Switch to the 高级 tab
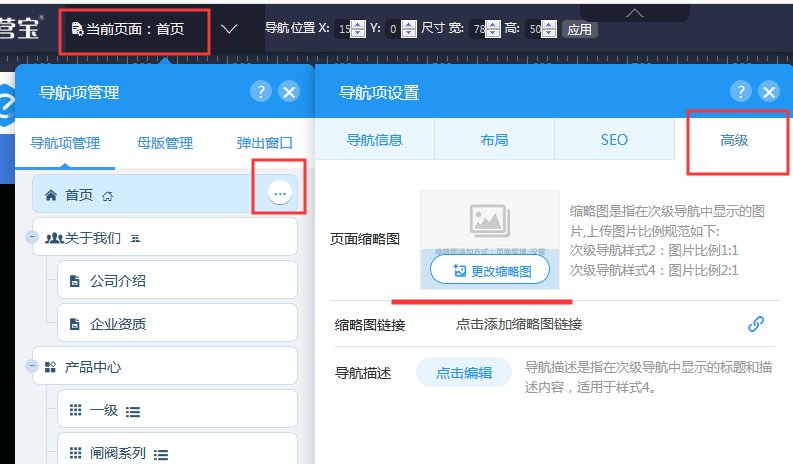The image size is (793, 464). (x=734, y=140)
